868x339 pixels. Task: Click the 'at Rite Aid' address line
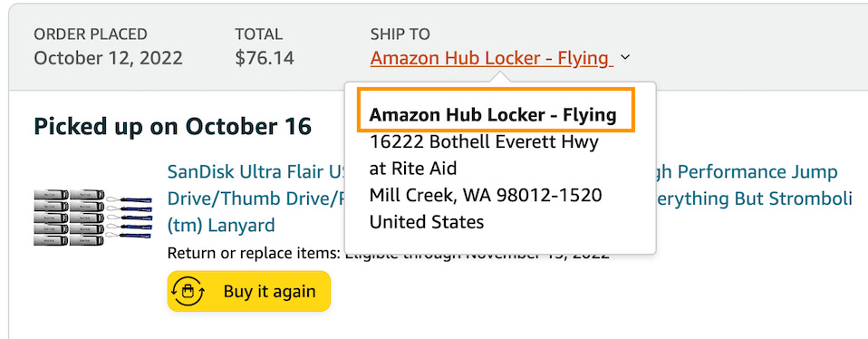pos(413,169)
